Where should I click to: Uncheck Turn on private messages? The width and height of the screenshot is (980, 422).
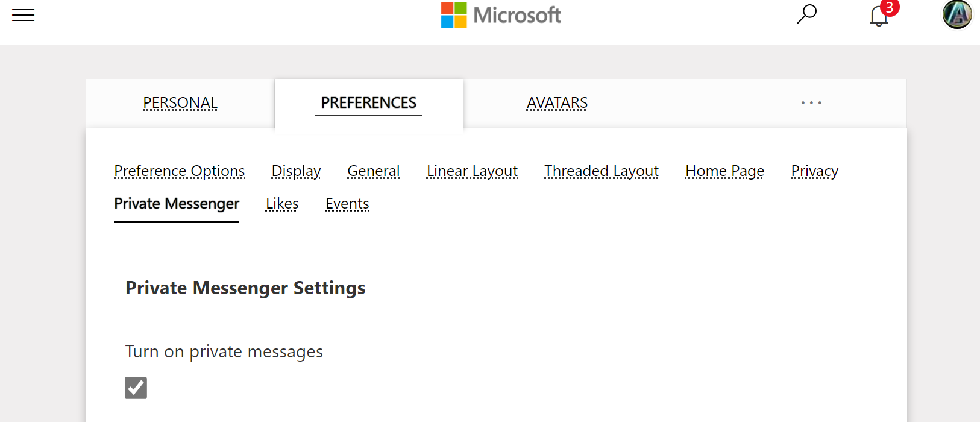[x=136, y=388]
